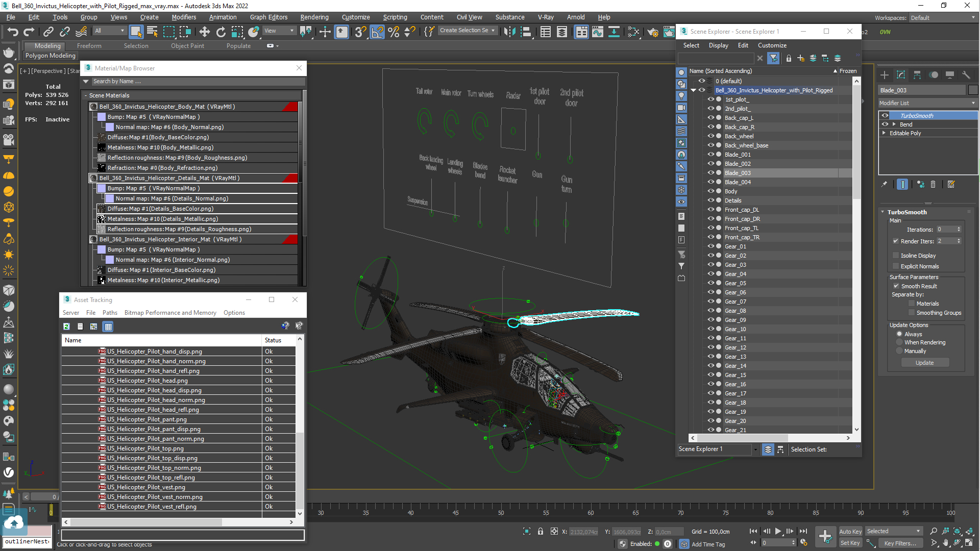
Task: Select the When Rendering radio option
Action: click(899, 342)
